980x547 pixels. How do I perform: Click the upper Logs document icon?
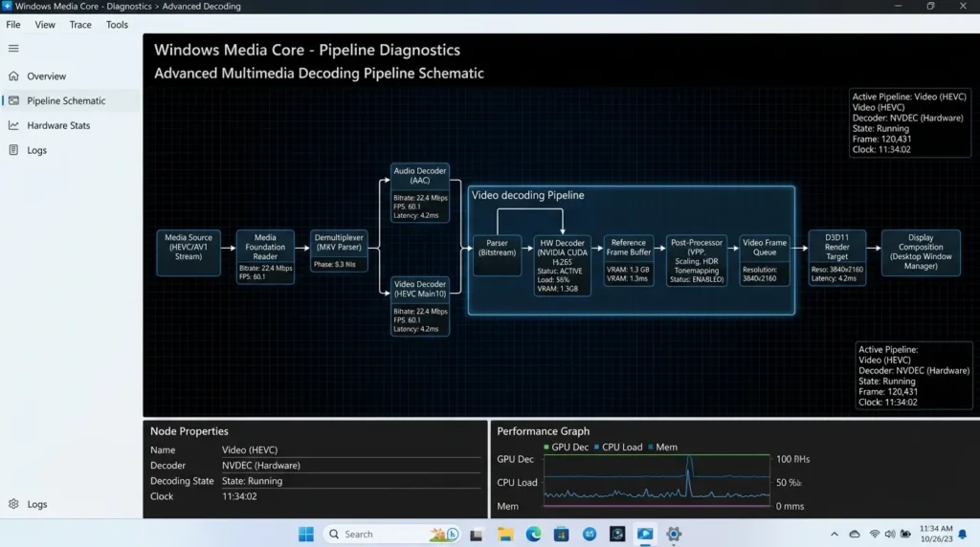[x=13, y=150]
